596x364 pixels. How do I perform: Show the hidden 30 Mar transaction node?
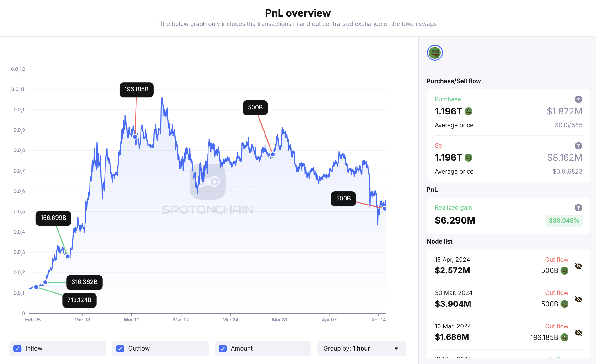click(578, 300)
